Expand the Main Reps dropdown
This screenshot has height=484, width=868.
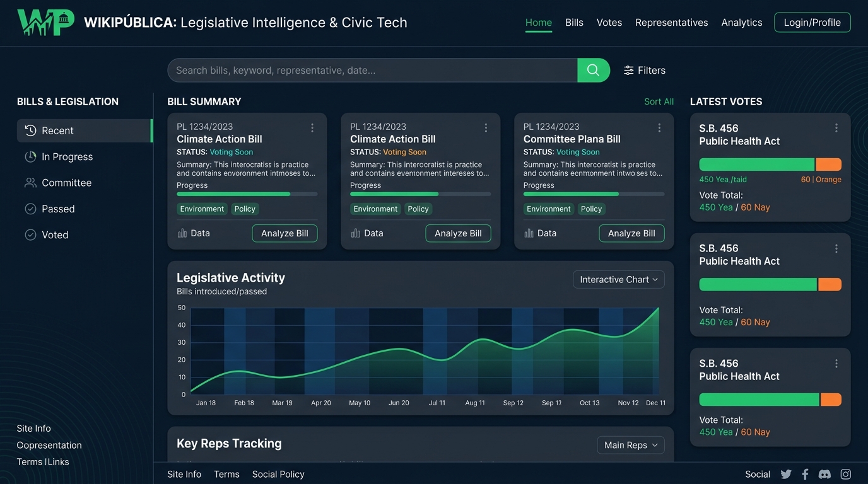coord(631,445)
